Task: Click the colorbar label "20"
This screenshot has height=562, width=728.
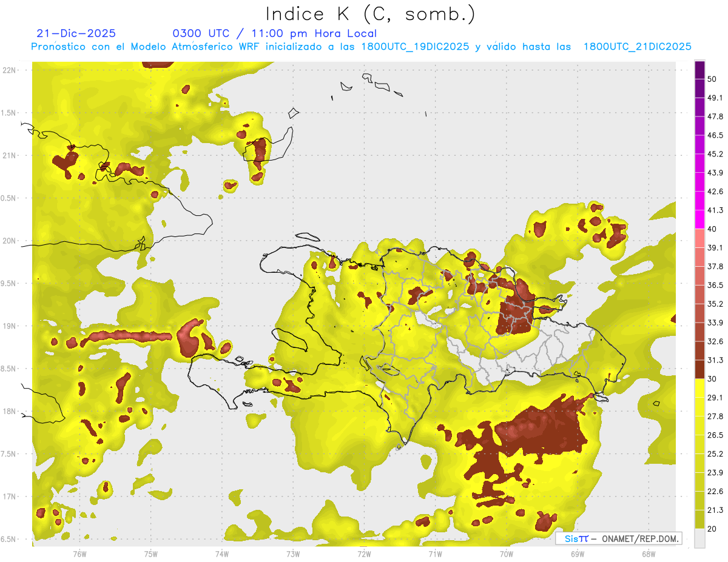Action: 712,529
